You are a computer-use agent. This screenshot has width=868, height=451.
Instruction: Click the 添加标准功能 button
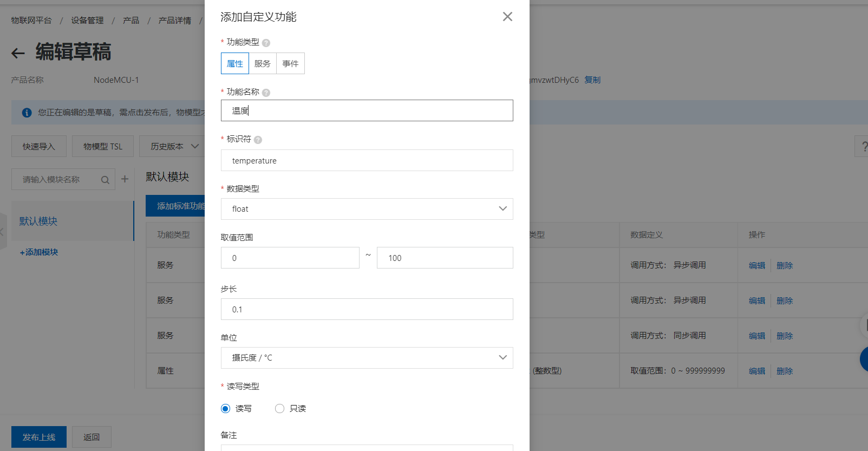tap(175, 206)
